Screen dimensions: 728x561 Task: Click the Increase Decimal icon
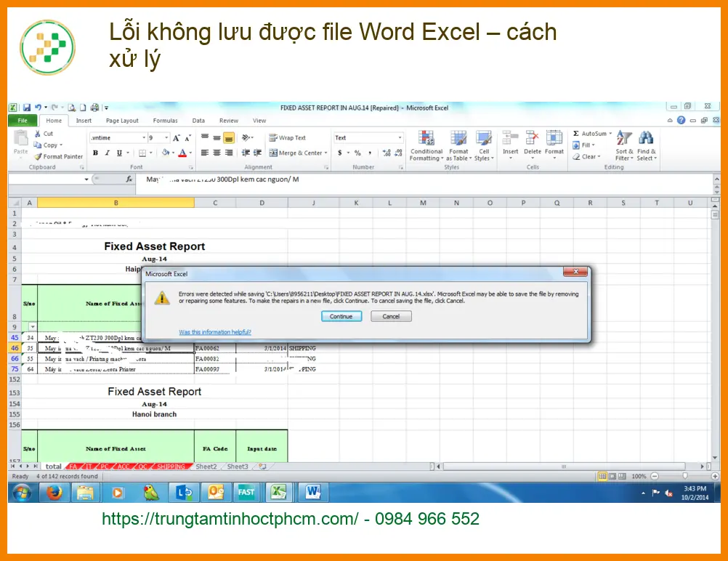[387, 153]
